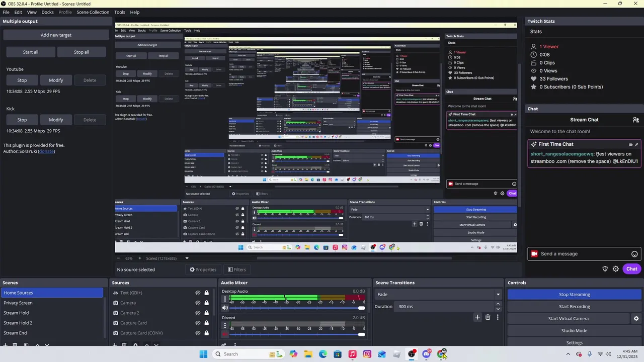This screenshot has height=362, width=644.
Task: Click the Start Recording button
Action: (x=574, y=307)
